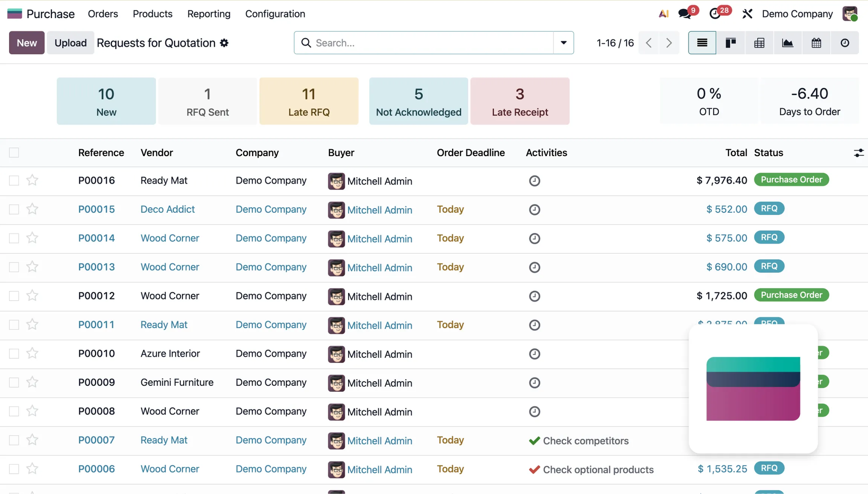The height and width of the screenshot is (494, 868).
Task: Switch to calendar view
Action: (816, 43)
